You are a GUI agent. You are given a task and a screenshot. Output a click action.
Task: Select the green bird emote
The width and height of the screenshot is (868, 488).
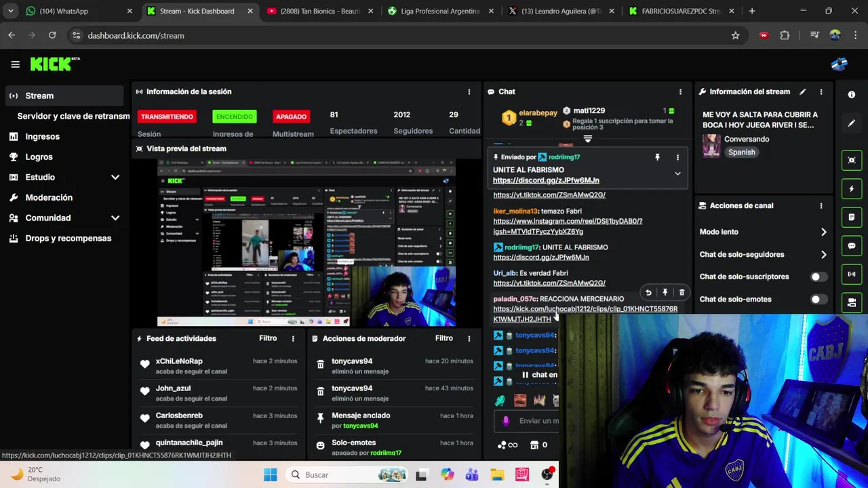(x=500, y=401)
